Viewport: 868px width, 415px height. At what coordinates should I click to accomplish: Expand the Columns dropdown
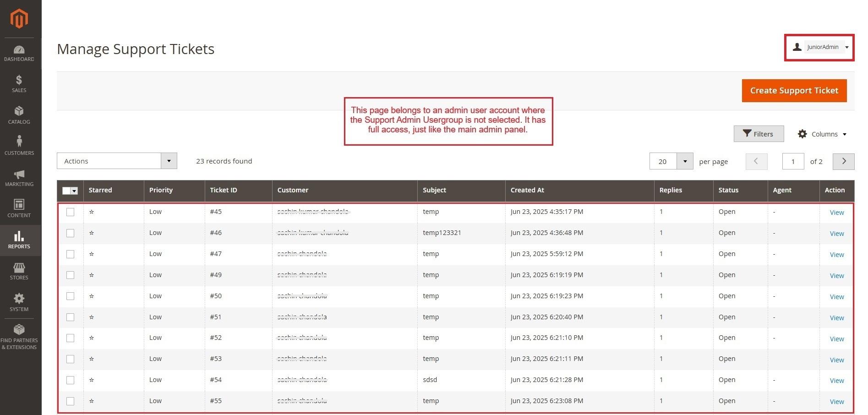click(823, 134)
